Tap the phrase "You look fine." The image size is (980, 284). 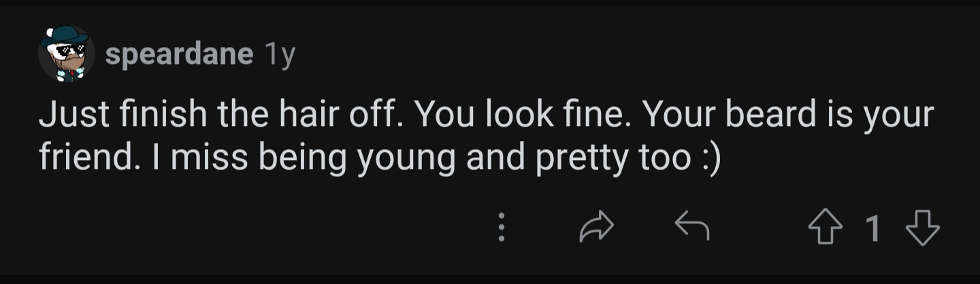click(523, 115)
